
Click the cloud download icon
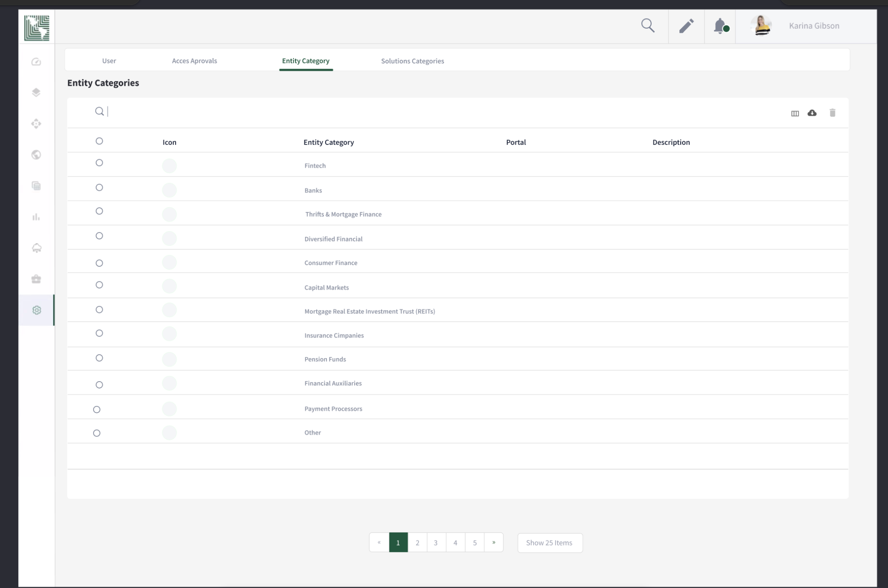pyautogui.click(x=812, y=113)
